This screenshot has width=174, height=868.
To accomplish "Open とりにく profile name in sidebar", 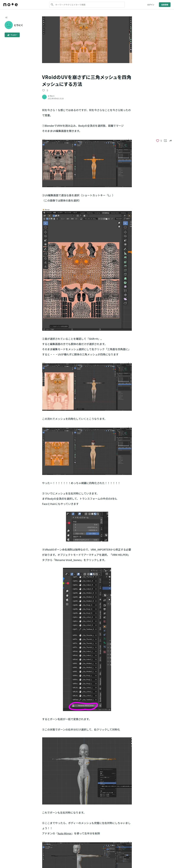I will [19, 25].
